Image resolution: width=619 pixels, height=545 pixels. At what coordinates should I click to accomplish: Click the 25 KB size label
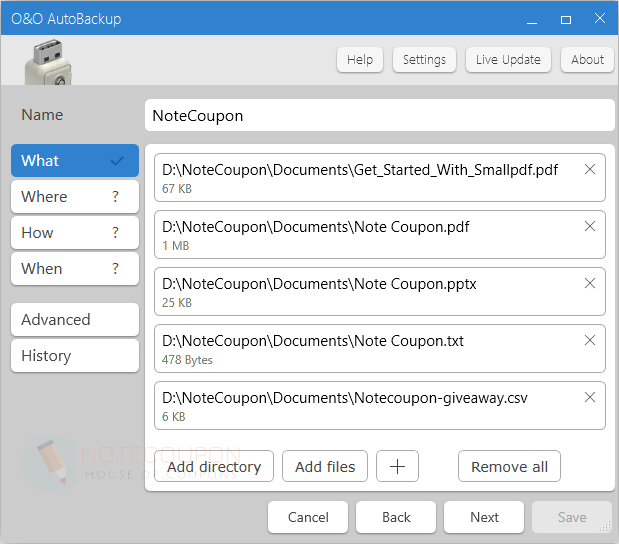(x=177, y=303)
